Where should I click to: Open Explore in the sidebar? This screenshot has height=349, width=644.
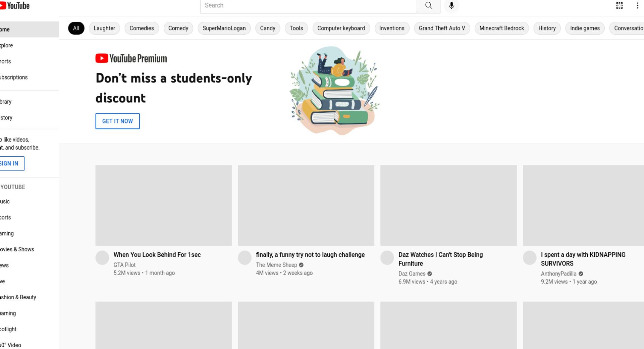pyautogui.click(x=30, y=45)
